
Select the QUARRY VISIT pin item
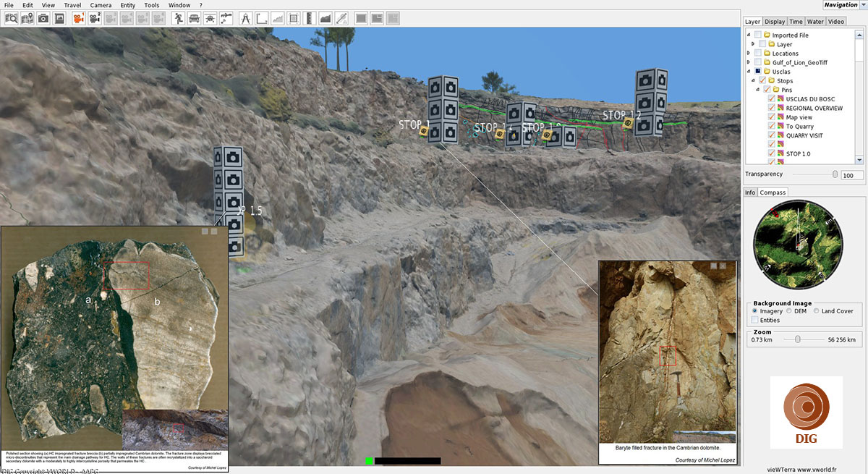(804, 135)
